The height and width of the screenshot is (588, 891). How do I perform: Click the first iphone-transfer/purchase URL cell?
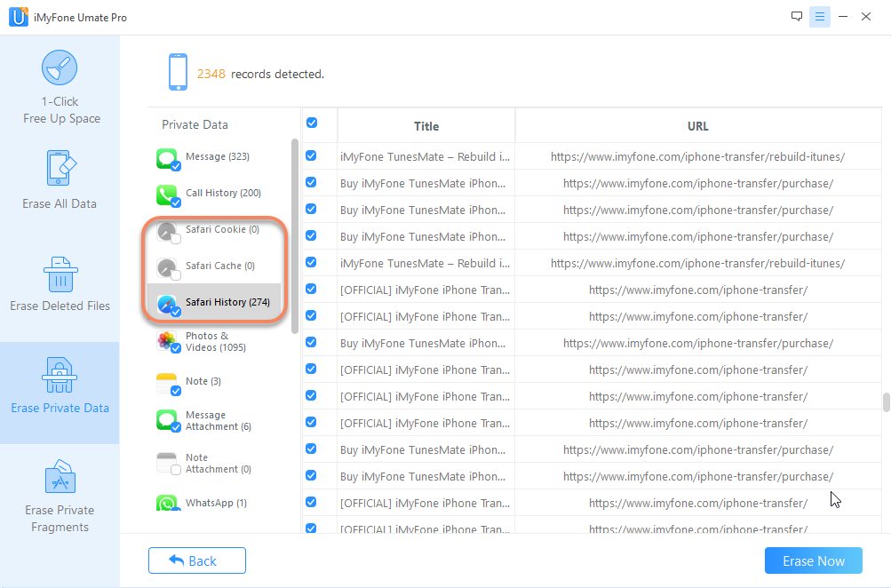click(698, 184)
